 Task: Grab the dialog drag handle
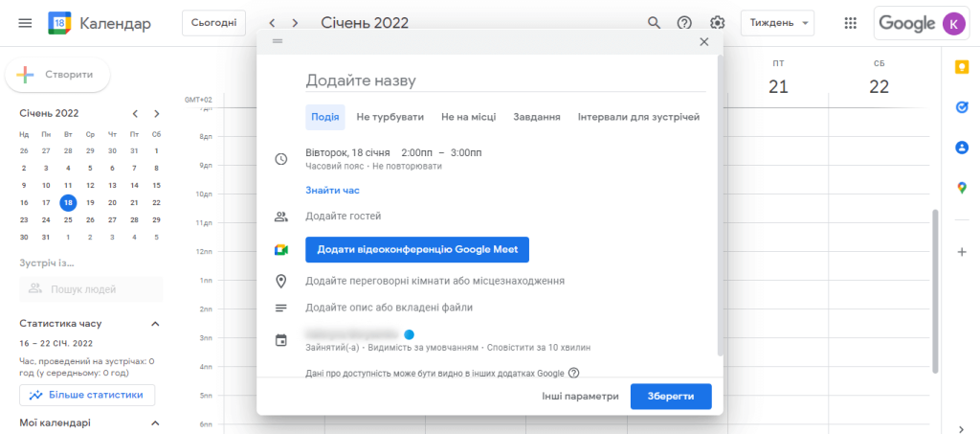pyautogui.click(x=278, y=40)
